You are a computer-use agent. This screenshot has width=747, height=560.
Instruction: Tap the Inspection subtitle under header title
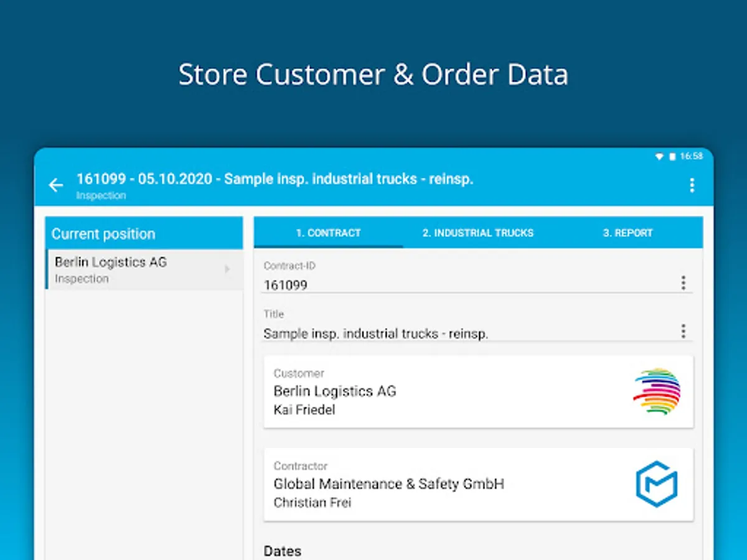click(x=101, y=195)
